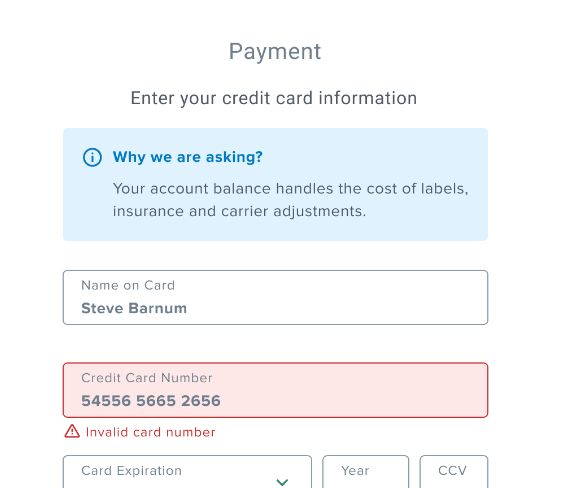Image resolution: width=568 pixels, height=488 pixels.
Task: Click "Enter your credit card information" subtitle
Action: tap(274, 98)
